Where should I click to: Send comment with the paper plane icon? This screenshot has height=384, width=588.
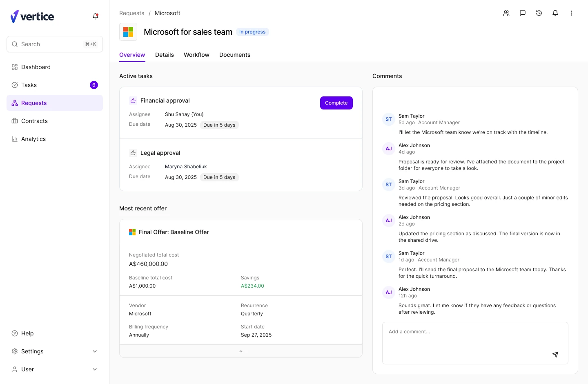coord(555,355)
